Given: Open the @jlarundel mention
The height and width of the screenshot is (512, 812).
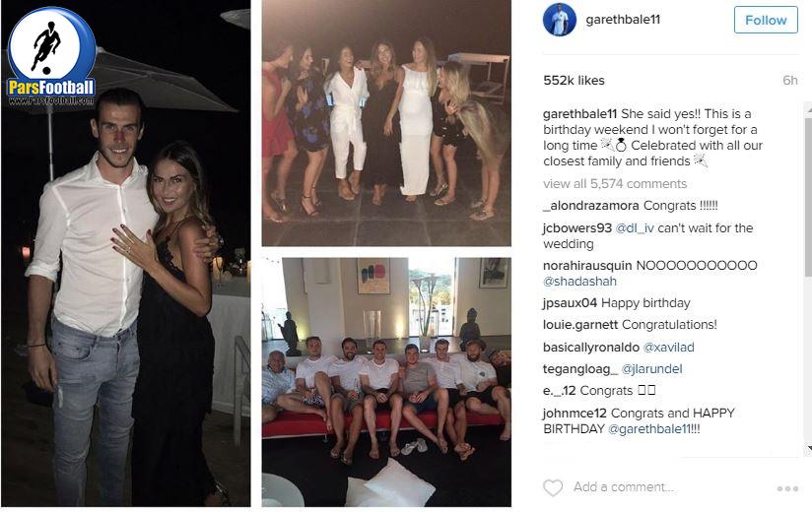Looking at the screenshot, I should pos(651,369).
